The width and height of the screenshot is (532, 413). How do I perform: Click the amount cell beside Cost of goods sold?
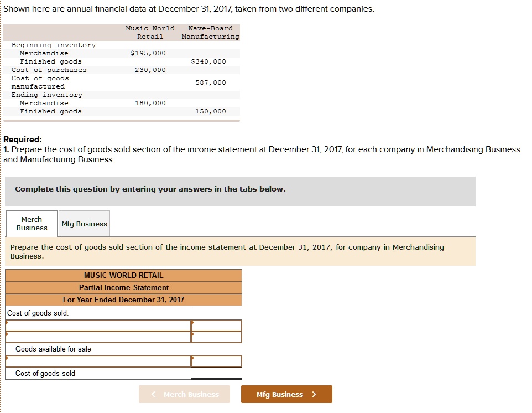(x=216, y=374)
